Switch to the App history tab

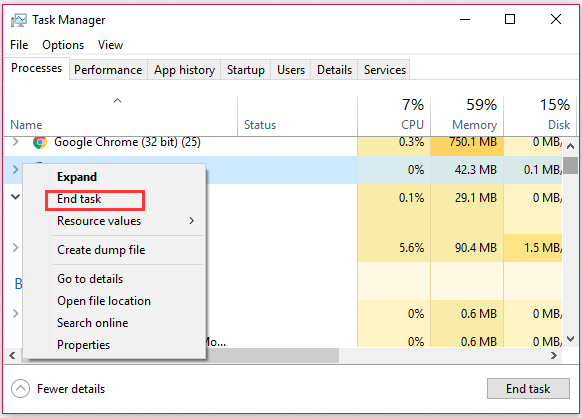pyautogui.click(x=184, y=70)
